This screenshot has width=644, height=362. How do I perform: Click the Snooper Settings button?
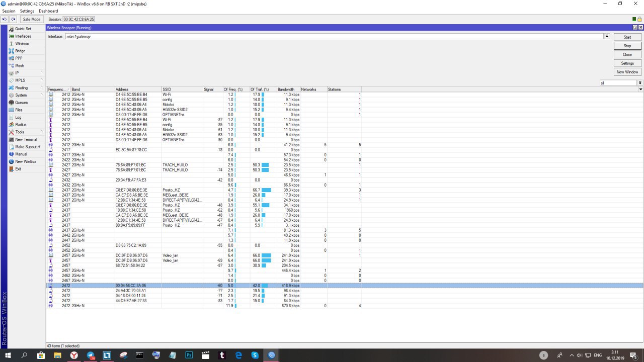pos(627,63)
